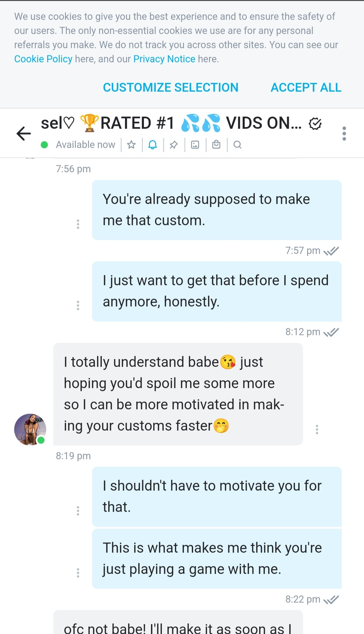The height and width of the screenshot is (634, 364).
Task: Open the sender's profile avatar
Action: click(30, 429)
